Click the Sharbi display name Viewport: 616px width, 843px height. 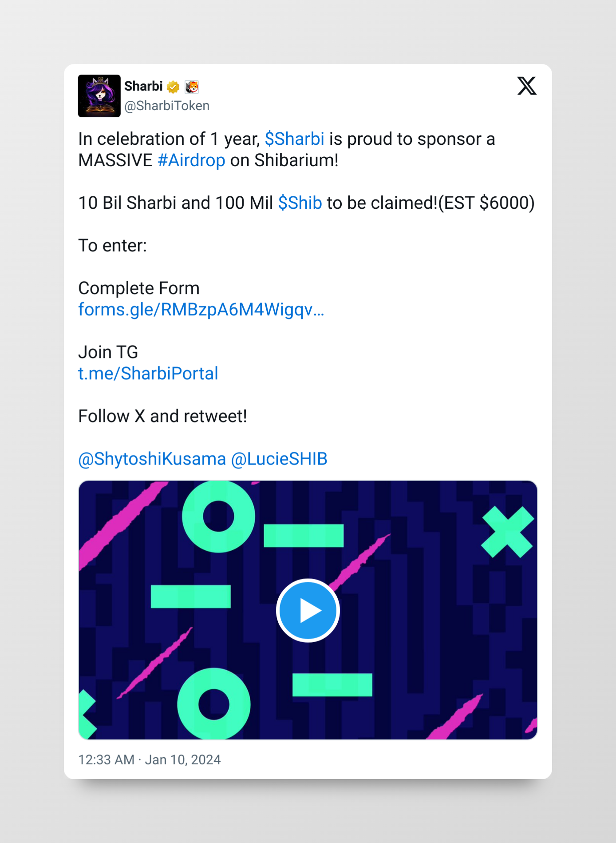(x=143, y=86)
